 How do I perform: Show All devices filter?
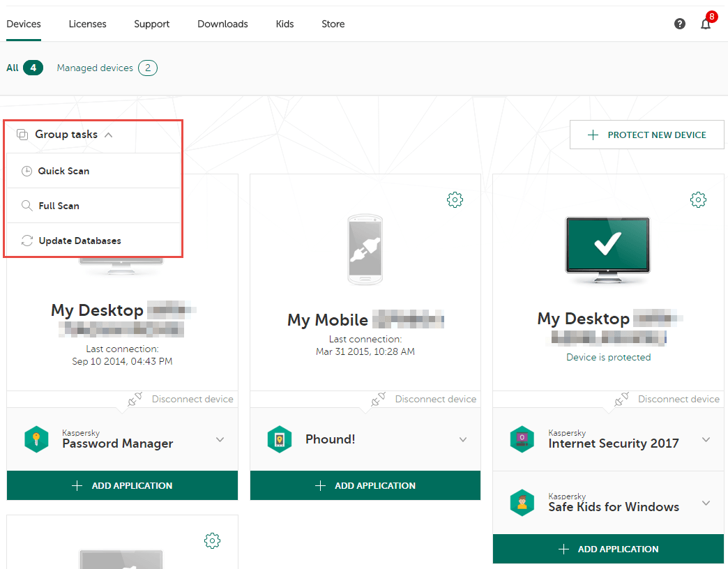(x=24, y=68)
